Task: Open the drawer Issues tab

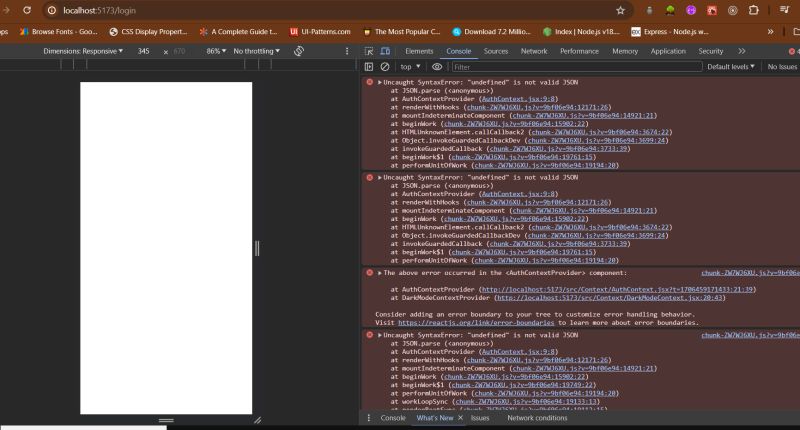Action: click(480, 418)
